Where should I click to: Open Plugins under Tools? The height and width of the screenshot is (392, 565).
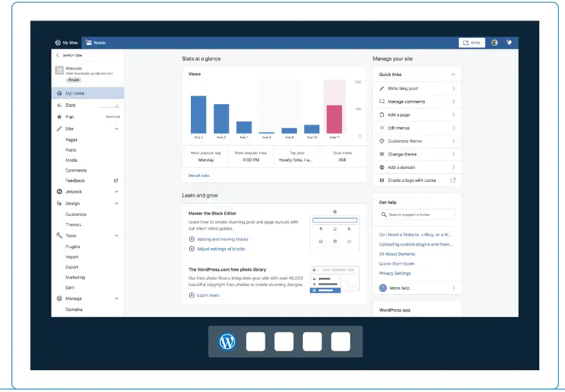click(73, 247)
